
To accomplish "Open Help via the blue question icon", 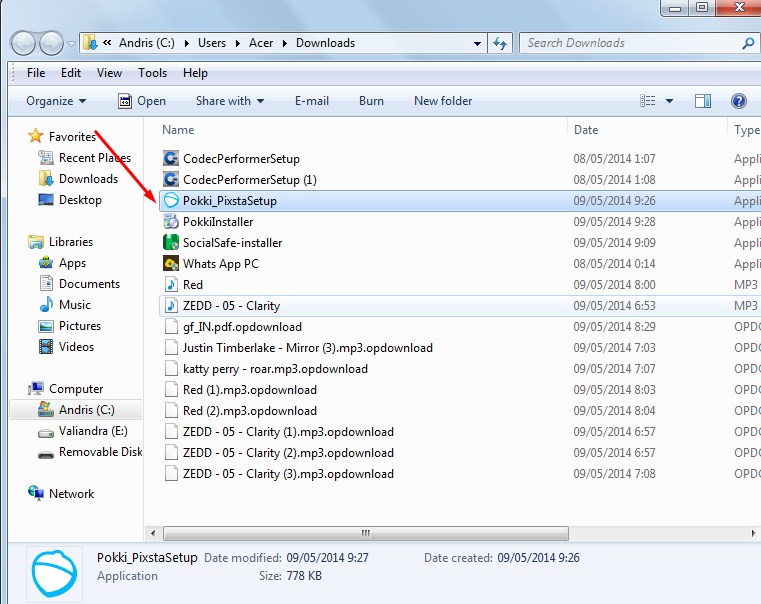I will (x=738, y=101).
